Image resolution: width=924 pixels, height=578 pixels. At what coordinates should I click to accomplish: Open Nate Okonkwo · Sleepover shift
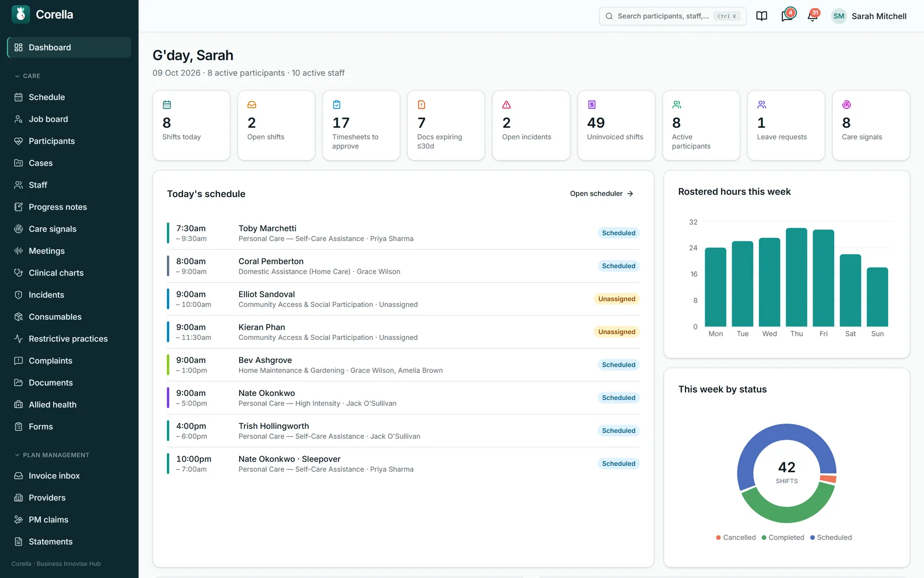pos(403,464)
